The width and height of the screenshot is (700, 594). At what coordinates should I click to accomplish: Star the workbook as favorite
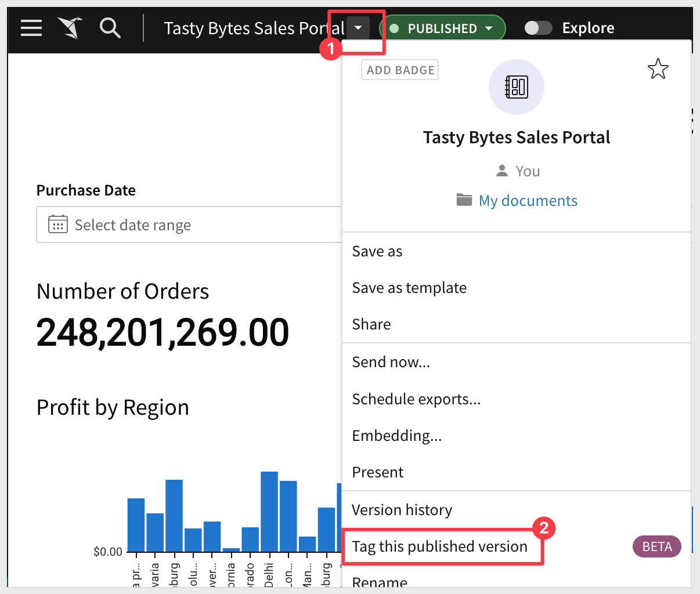(x=658, y=70)
